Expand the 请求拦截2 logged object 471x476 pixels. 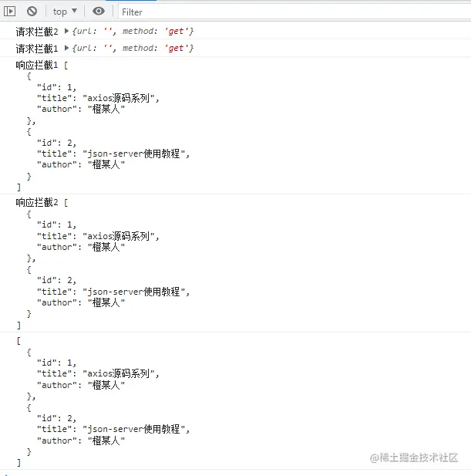[x=66, y=31]
